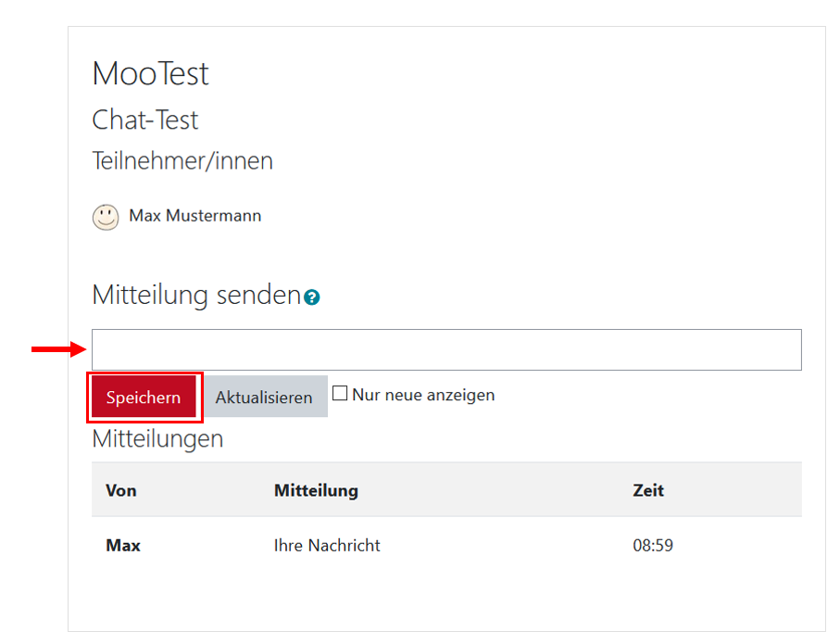Click the message input field
This screenshot has height=644, width=840.
click(x=445, y=349)
